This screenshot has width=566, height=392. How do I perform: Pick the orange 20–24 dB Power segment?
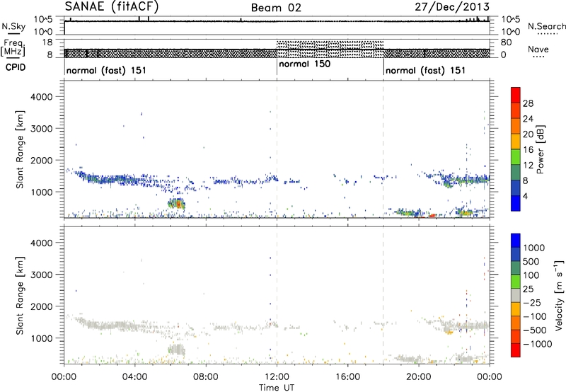pyautogui.click(x=516, y=126)
